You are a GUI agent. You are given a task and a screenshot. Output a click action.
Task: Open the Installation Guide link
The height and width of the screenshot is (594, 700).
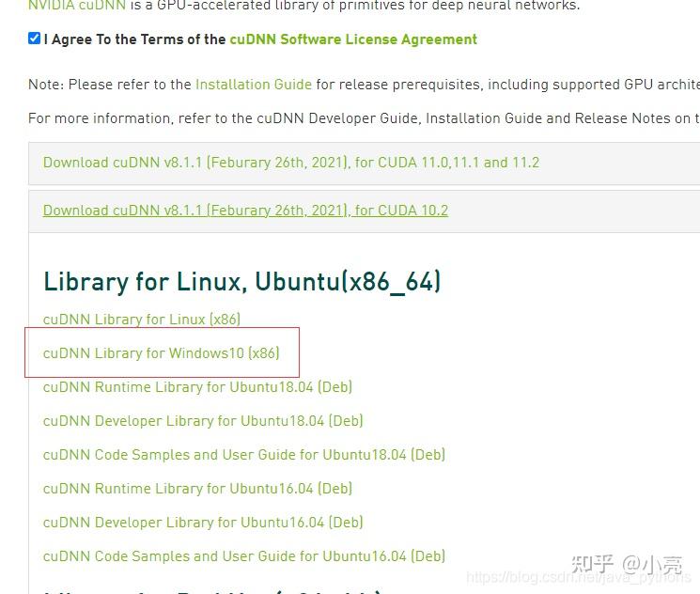point(253,85)
